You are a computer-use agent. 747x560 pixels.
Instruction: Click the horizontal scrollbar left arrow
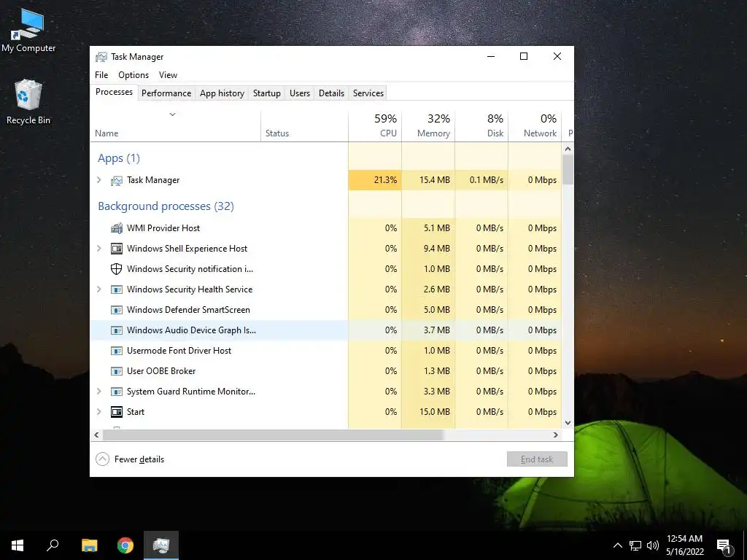click(x=97, y=435)
